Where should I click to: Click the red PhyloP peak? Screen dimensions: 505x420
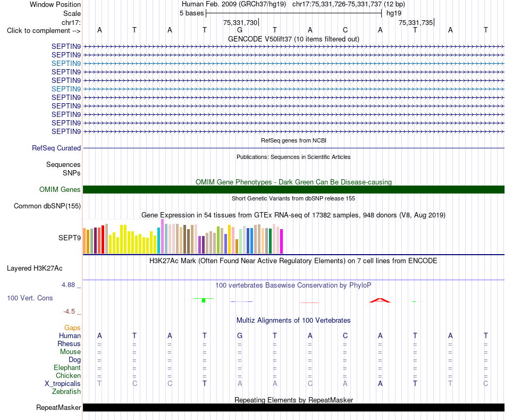click(380, 300)
